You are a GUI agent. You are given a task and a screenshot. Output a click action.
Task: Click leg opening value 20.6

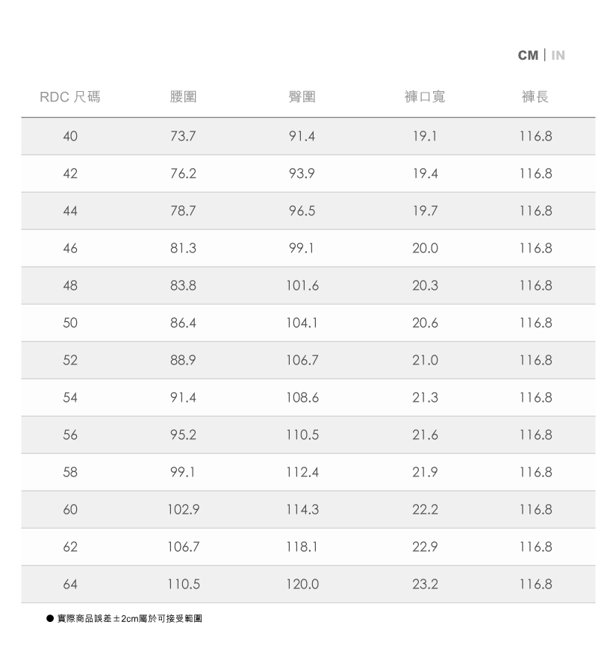(424, 323)
